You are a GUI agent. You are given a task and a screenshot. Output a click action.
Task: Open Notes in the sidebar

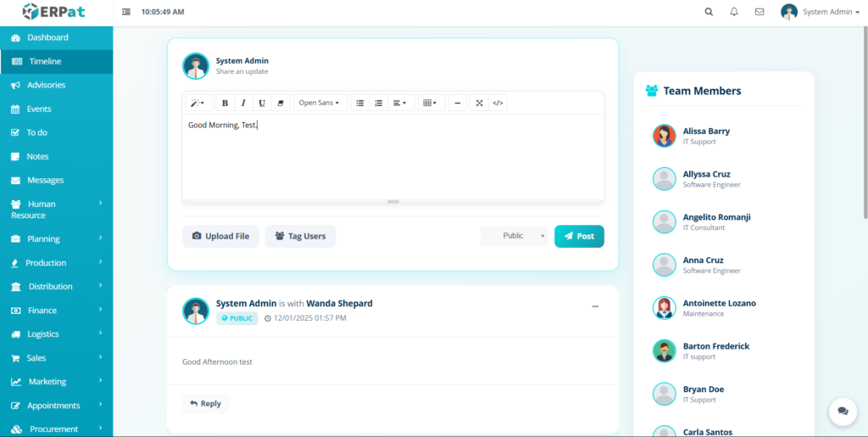pyautogui.click(x=57, y=157)
